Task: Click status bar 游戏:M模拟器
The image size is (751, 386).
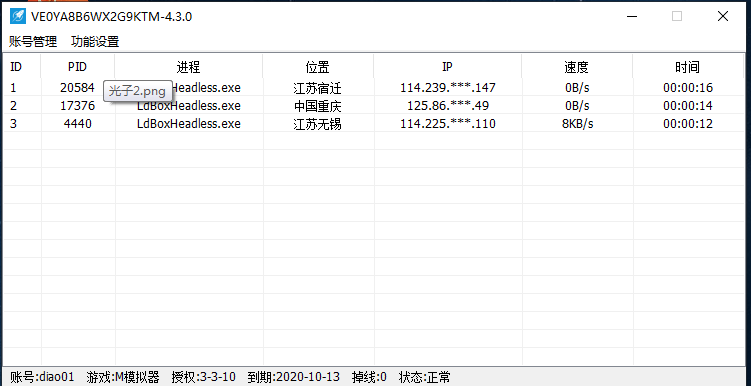Action: (123, 377)
